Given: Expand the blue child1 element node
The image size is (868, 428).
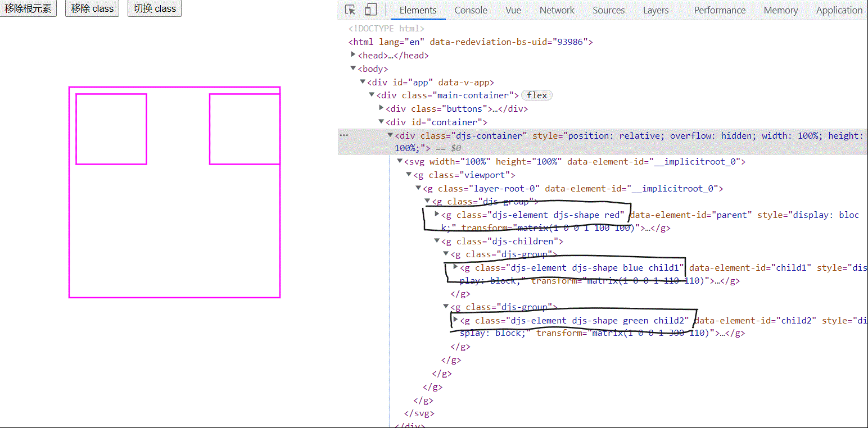Looking at the screenshot, I should pos(455,267).
